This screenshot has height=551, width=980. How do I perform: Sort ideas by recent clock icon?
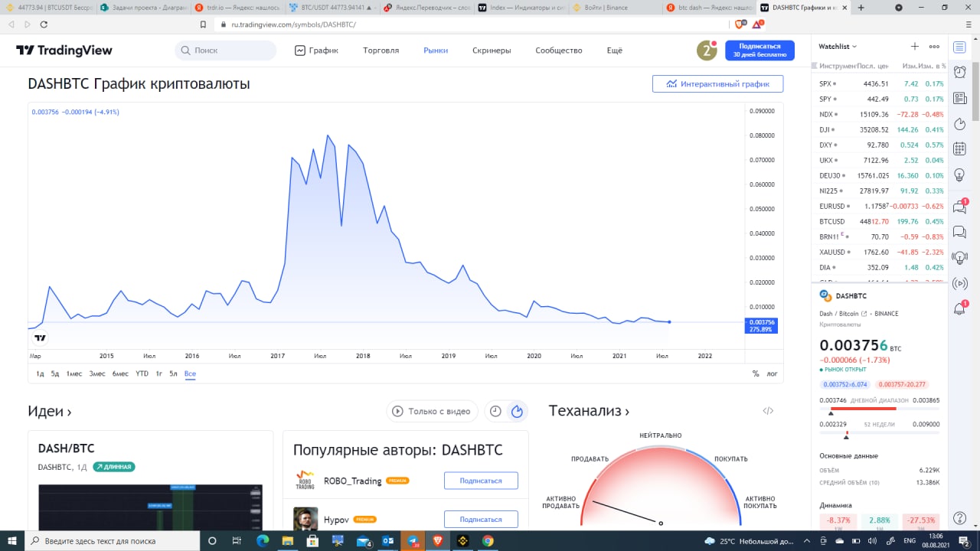coord(495,411)
